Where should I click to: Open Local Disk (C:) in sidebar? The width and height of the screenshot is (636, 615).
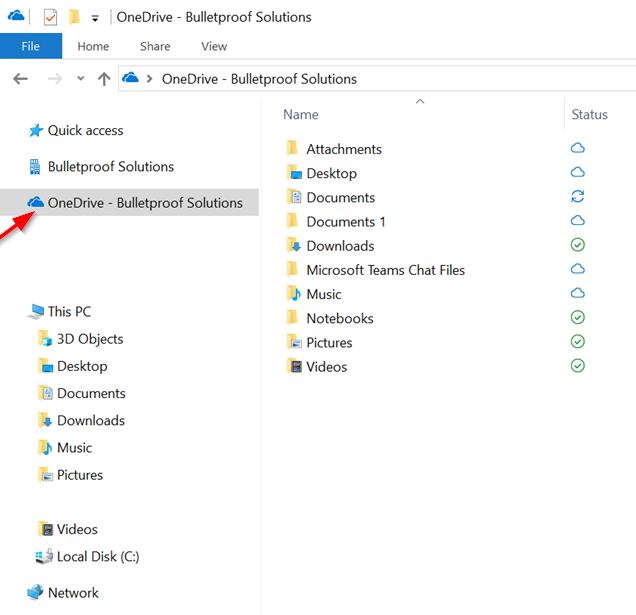click(x=97, y=557)
